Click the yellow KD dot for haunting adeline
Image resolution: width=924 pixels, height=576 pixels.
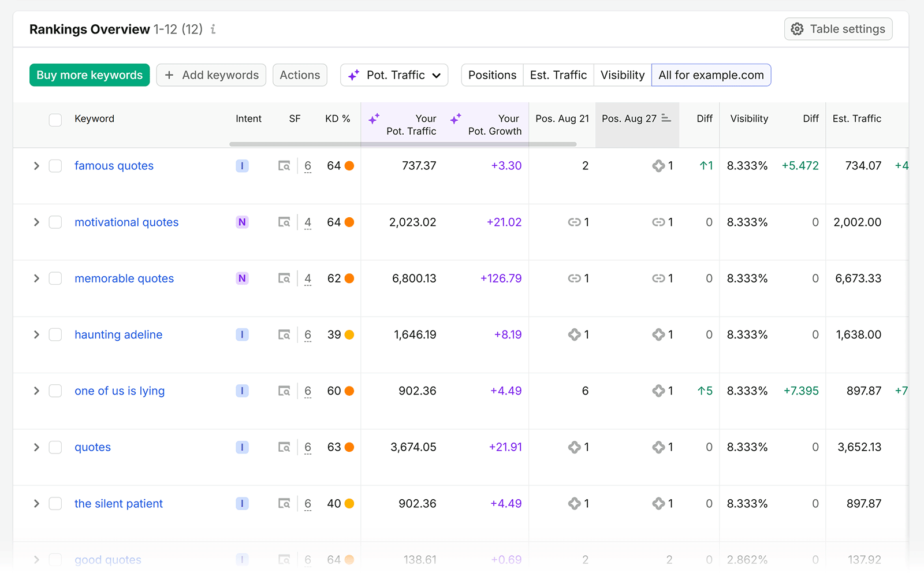349,335
